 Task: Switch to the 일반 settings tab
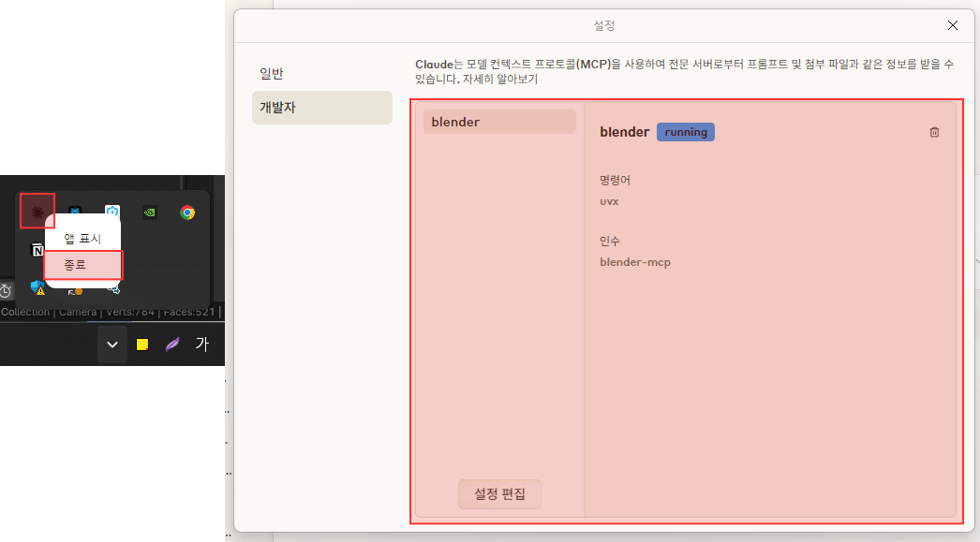point(272,74)
